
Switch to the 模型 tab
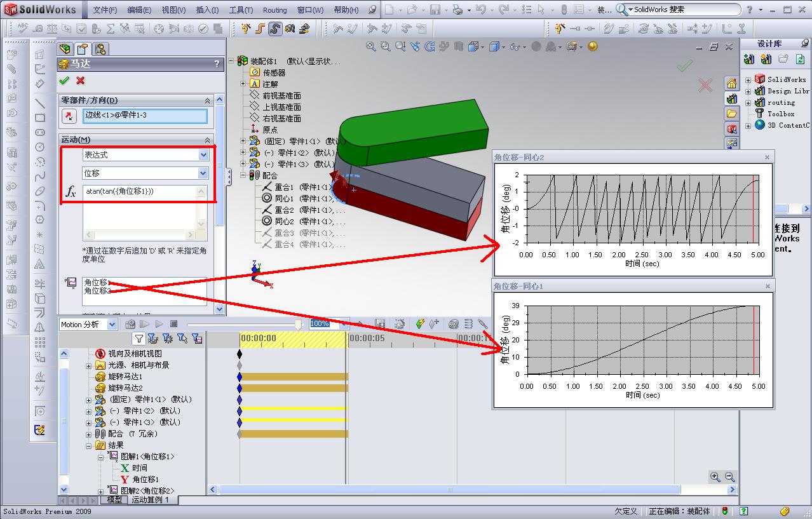click(x=114, y=500)
